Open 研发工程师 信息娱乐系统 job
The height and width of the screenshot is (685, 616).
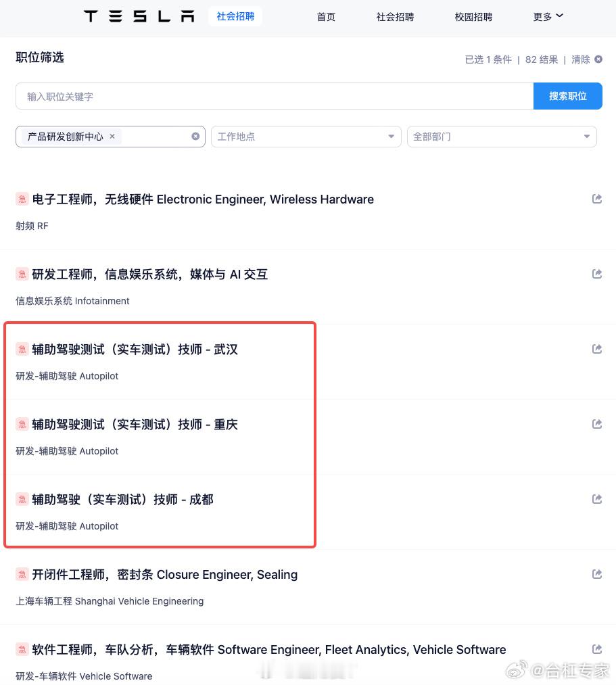click(150, 275)
